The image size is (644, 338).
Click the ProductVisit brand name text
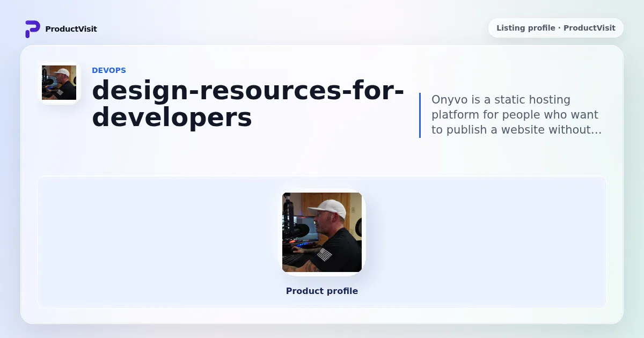tap(71, 29)
